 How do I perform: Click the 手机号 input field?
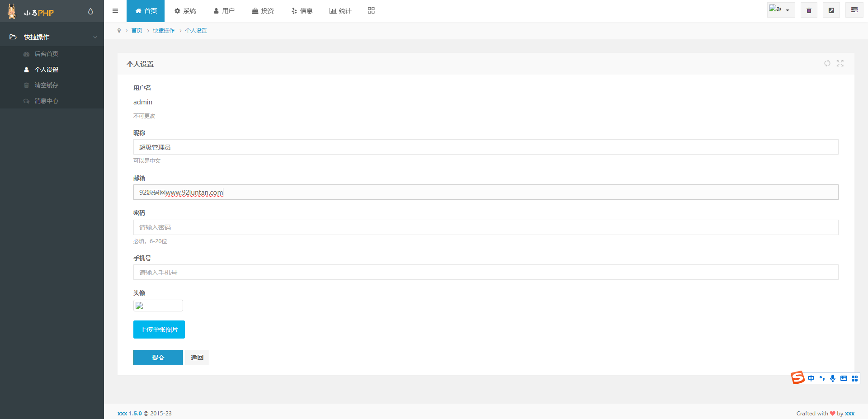(486, 272)
